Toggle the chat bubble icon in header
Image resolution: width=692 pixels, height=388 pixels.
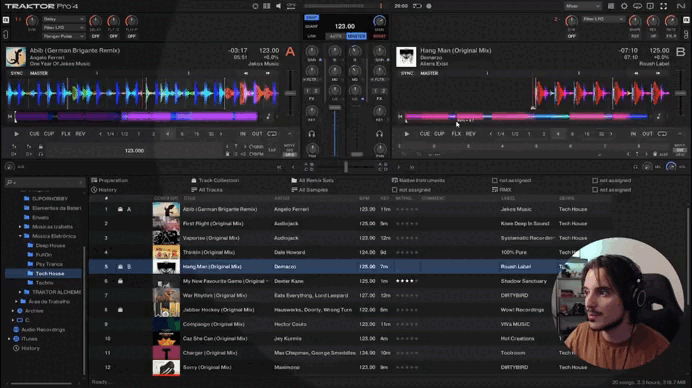(x=637, y=6)
